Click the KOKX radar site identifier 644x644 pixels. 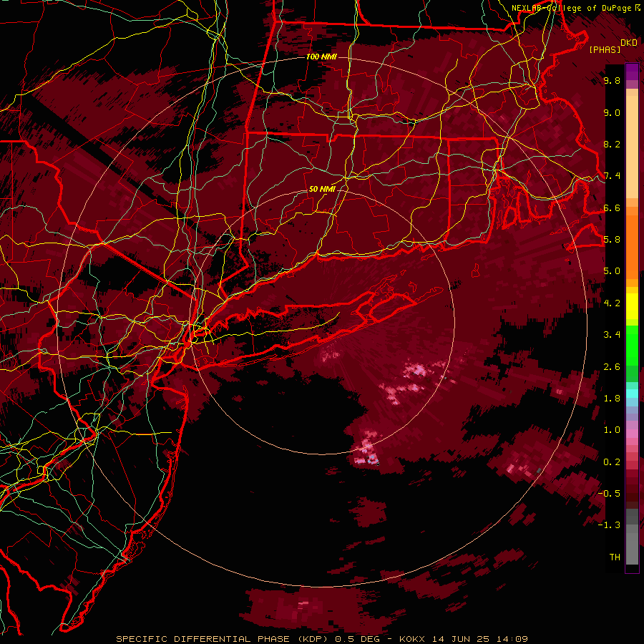[x=412, y=639]
